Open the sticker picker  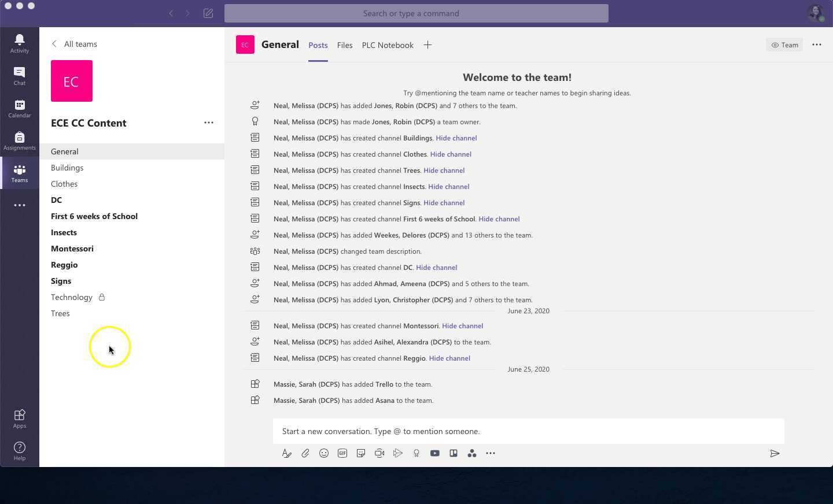pos(361,453)
